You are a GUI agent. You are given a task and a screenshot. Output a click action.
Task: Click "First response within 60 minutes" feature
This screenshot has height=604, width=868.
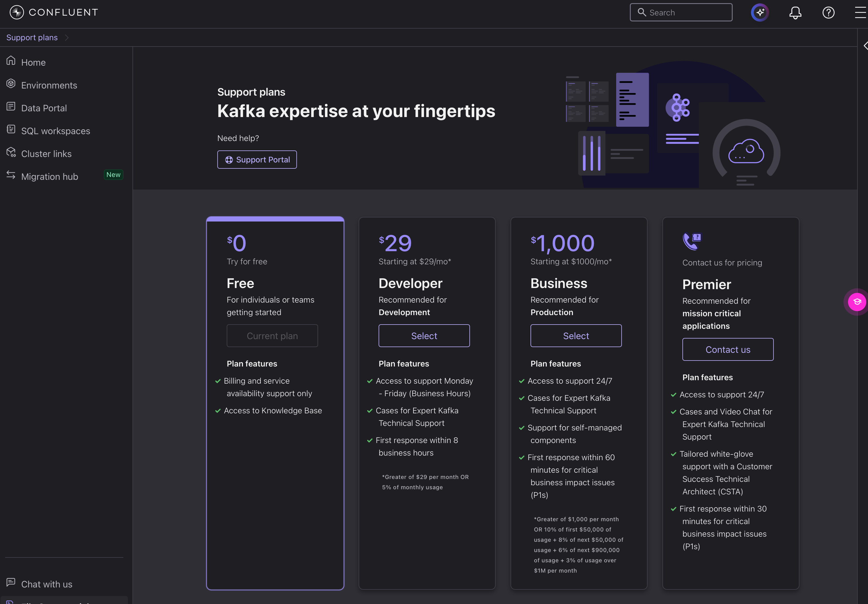pyautogui.click(x=571, y=476)
